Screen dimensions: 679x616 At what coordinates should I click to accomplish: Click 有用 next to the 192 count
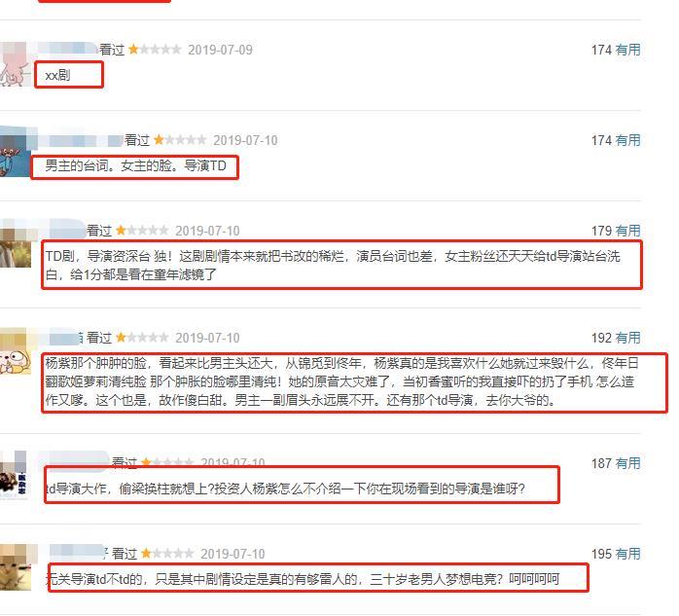click(627, 338)
